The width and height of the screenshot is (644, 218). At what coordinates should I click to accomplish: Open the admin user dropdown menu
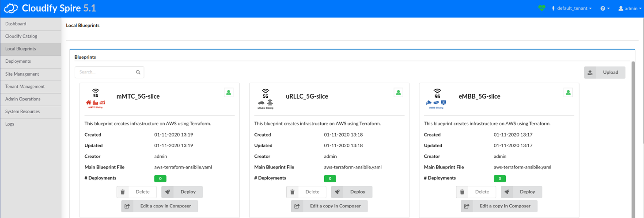(630, 8)
